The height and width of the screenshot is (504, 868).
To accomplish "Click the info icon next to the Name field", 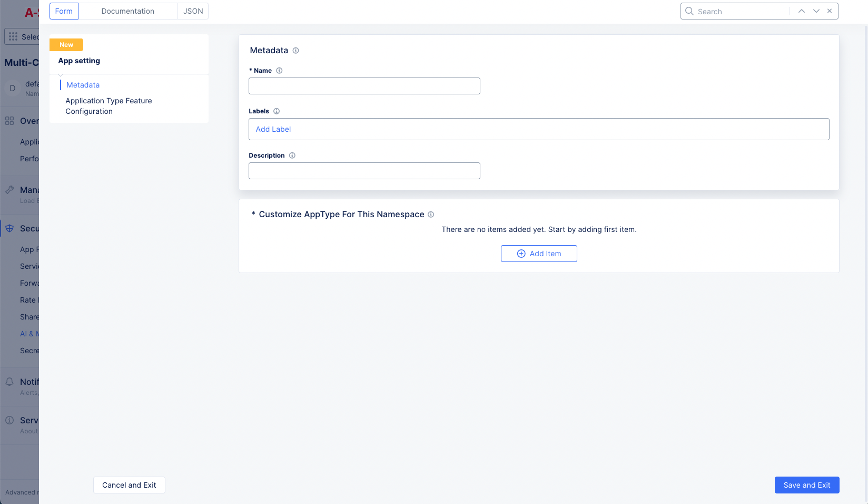I will click(279, 70).
